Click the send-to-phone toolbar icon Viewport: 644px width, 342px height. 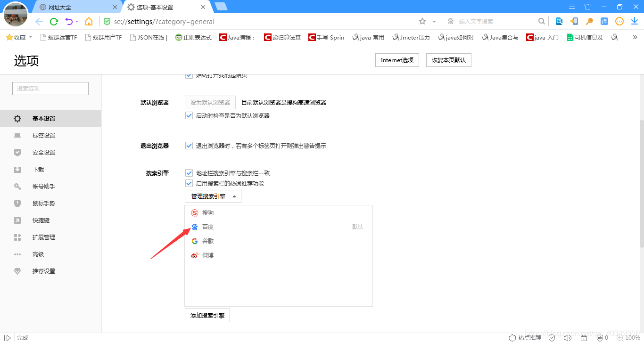tap(575, 21)
